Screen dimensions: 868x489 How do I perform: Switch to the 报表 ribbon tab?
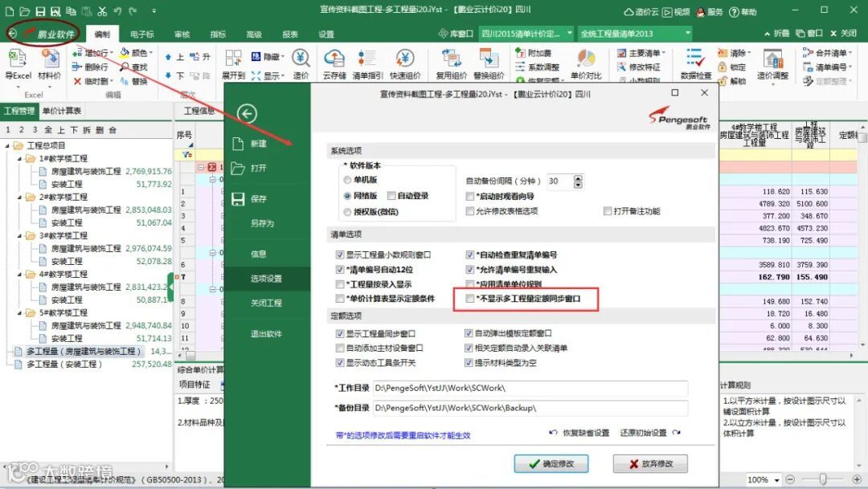point(290,35)
